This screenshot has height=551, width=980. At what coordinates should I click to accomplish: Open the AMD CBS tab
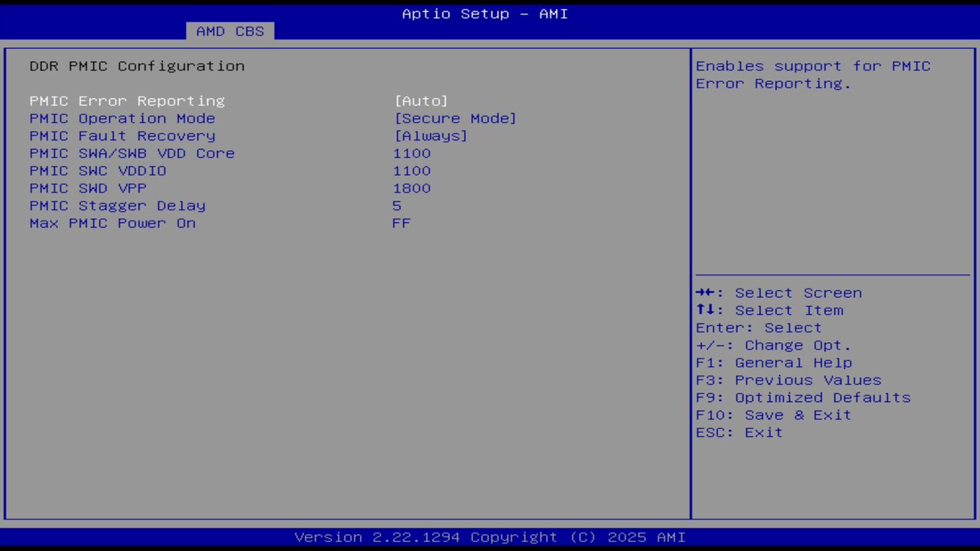tap(230, 31)
